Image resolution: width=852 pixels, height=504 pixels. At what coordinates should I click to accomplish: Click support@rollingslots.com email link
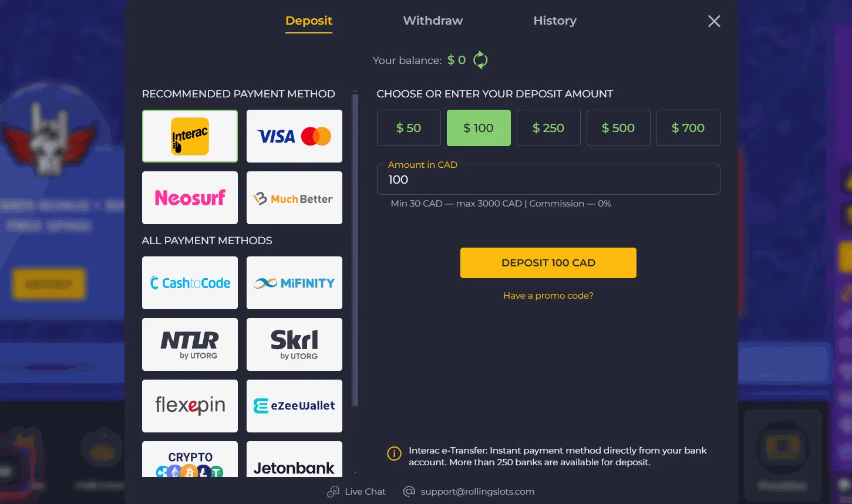click(x=477, y=492)
